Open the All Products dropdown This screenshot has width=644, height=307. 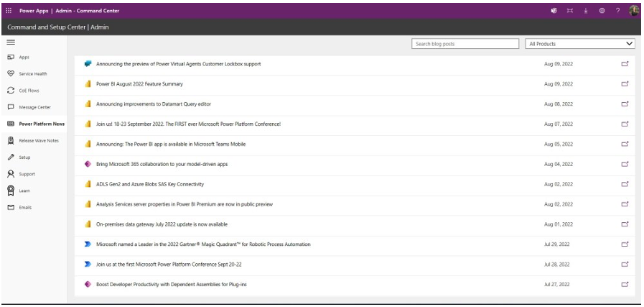click(x=580, y=44)
